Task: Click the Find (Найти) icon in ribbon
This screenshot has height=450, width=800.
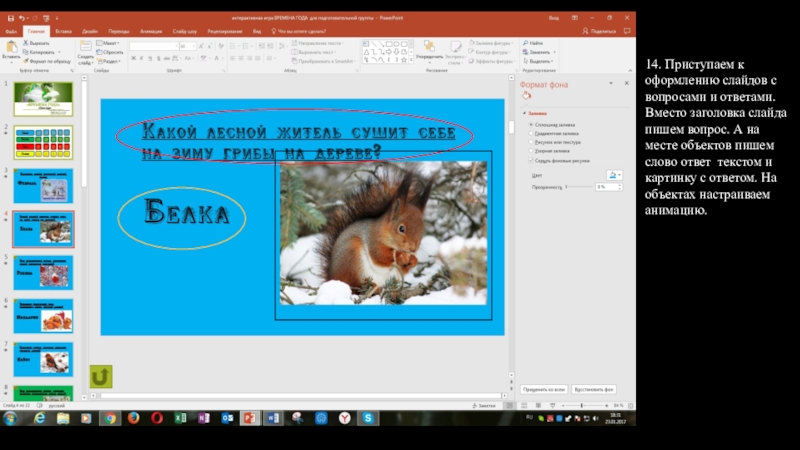Action: [533, 44]
